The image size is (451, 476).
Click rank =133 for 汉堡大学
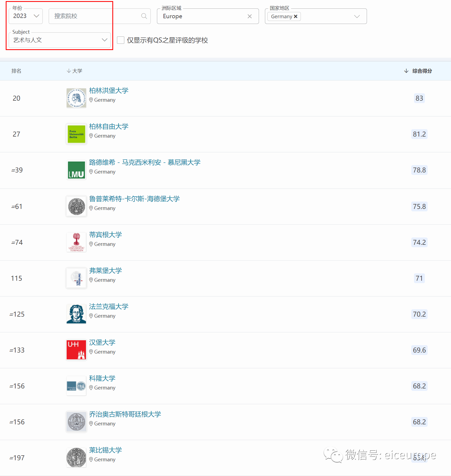[17, 350]
